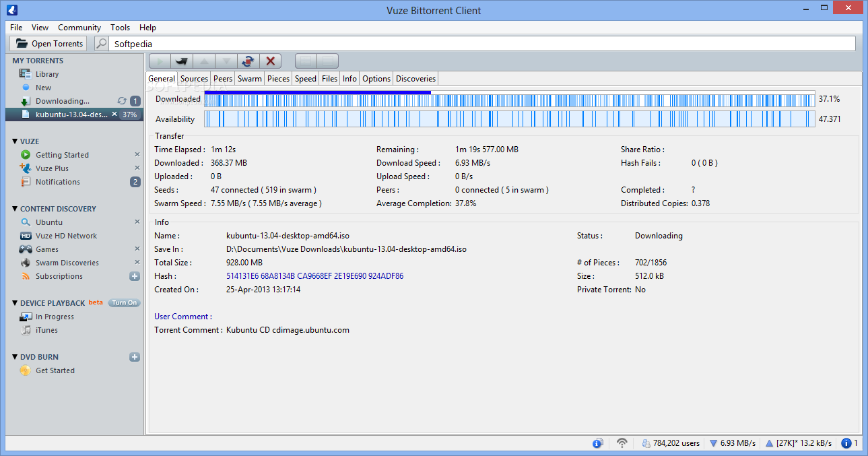This screenshot has width=868, height=456.
Task: Click the red X Remove torrent icon
Action: pos(271,61)
